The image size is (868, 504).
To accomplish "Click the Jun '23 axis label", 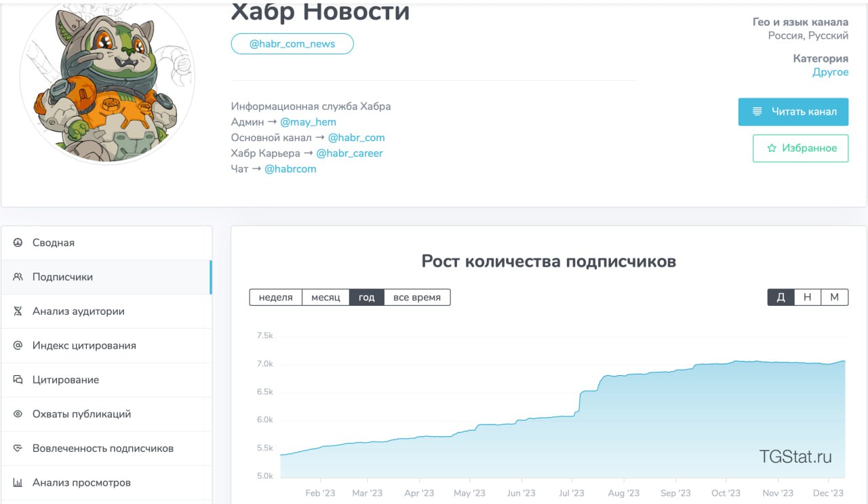I will pos(521,493).
